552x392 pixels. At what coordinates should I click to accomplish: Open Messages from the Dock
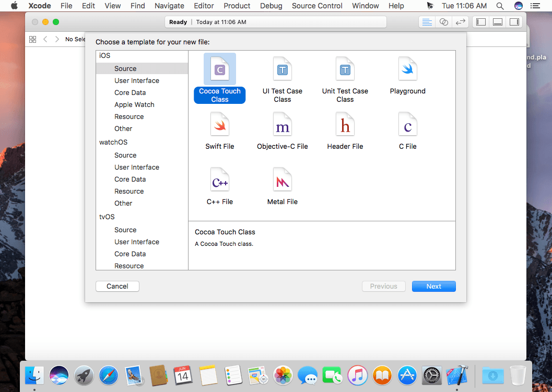[307, 375]
